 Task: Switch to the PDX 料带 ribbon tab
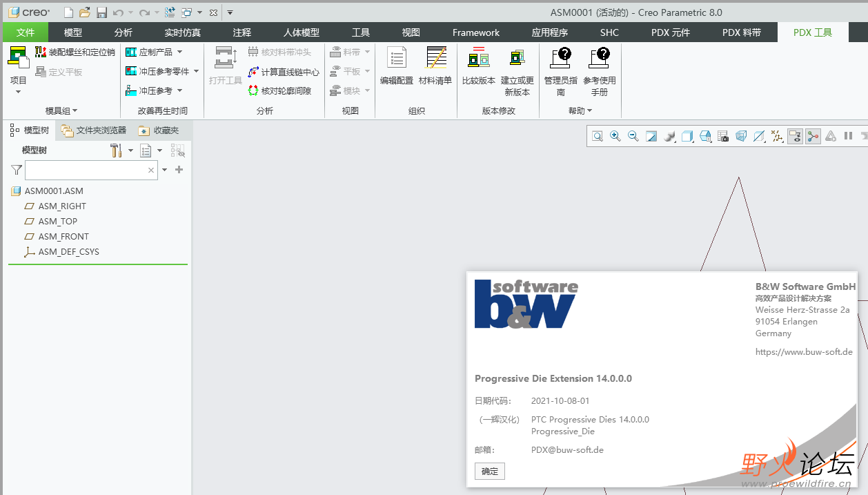click(x=742, y=32)
